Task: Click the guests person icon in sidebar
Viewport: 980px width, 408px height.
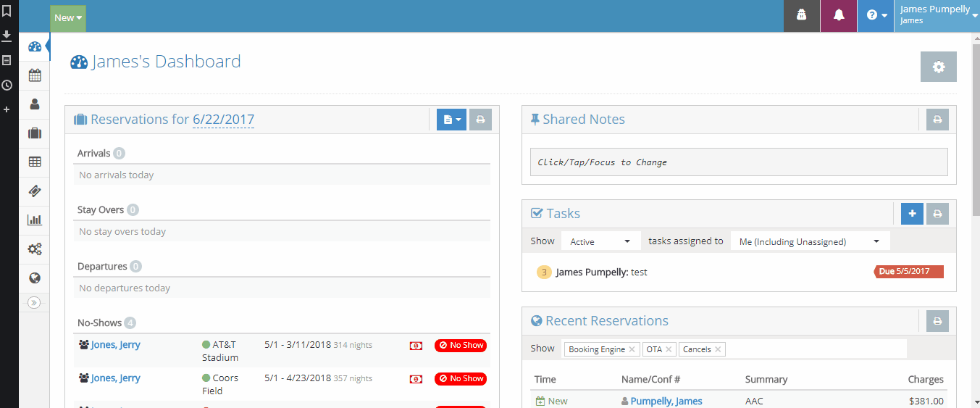Action: [x=34, y=104]
